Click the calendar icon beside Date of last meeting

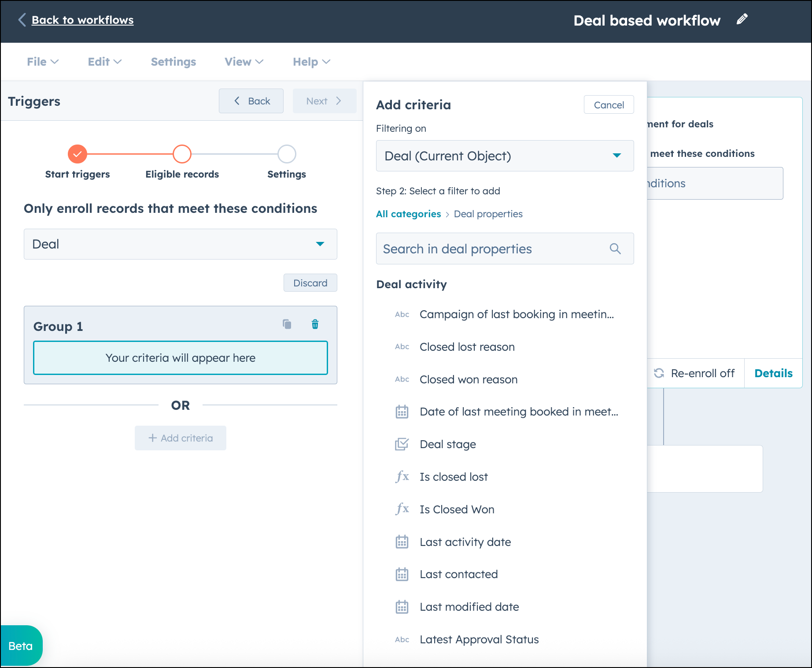point(402,412)
